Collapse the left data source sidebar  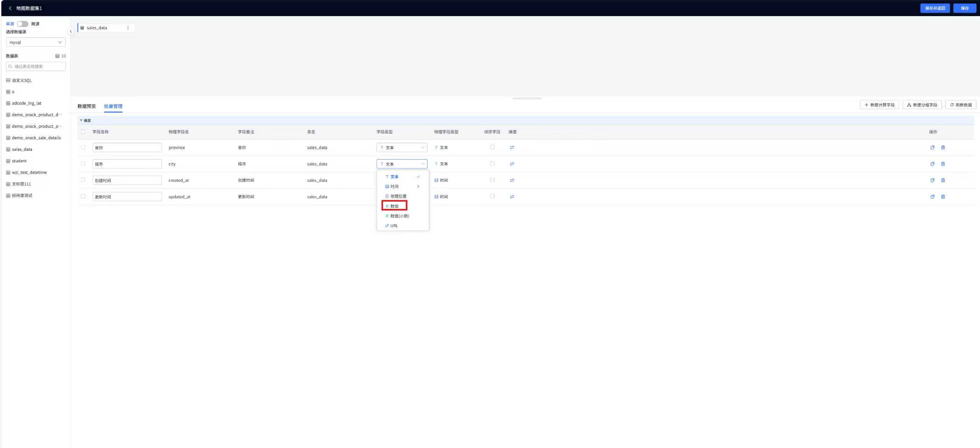click(71, 31)
